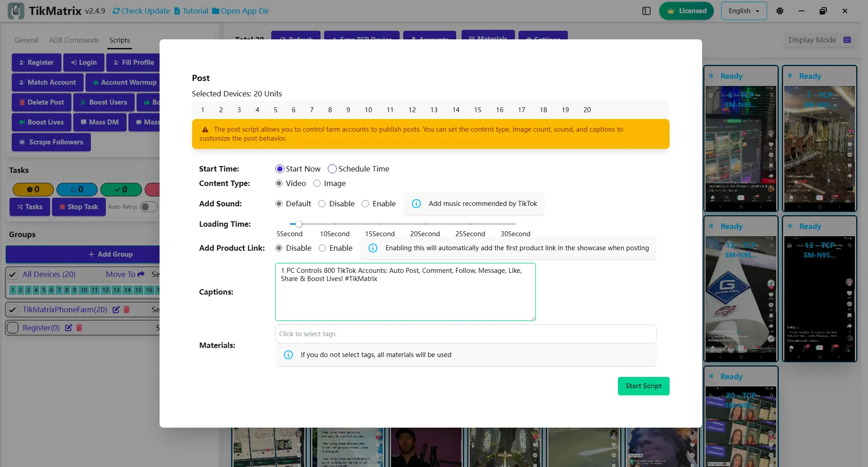Open the app settings gear
868x467 pixels.
click(x=779, y=10)
